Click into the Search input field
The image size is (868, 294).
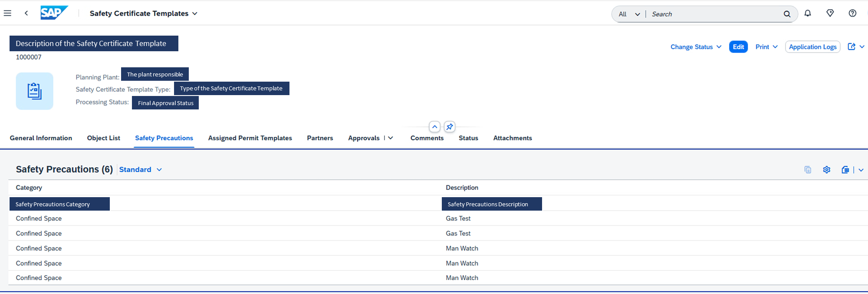pos(712,14)
